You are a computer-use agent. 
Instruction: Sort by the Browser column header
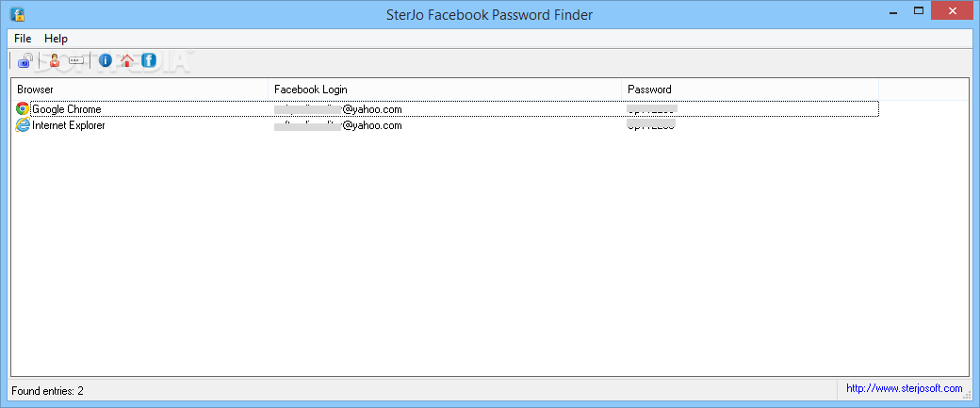139,90
